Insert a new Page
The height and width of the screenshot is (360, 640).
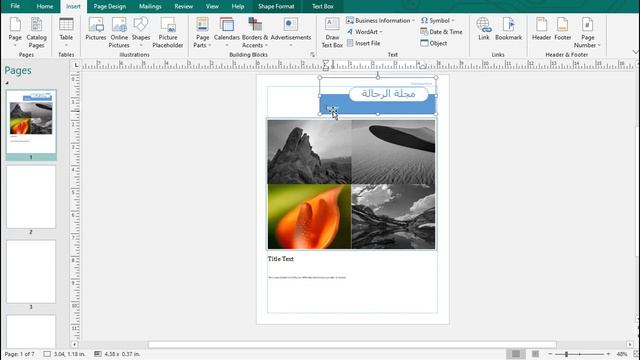pyautogui.click(x=15, y=32)
